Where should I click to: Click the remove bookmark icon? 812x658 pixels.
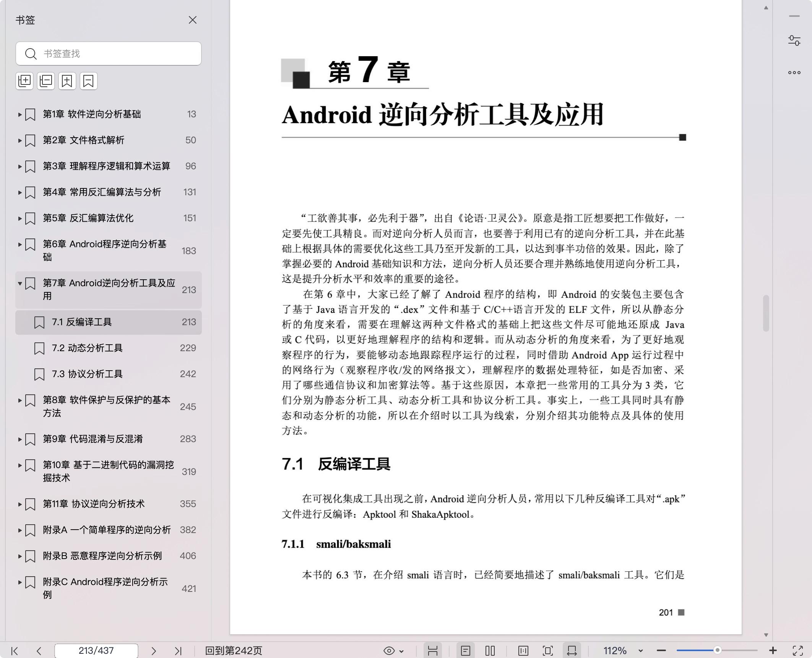[x=89, y=81]
